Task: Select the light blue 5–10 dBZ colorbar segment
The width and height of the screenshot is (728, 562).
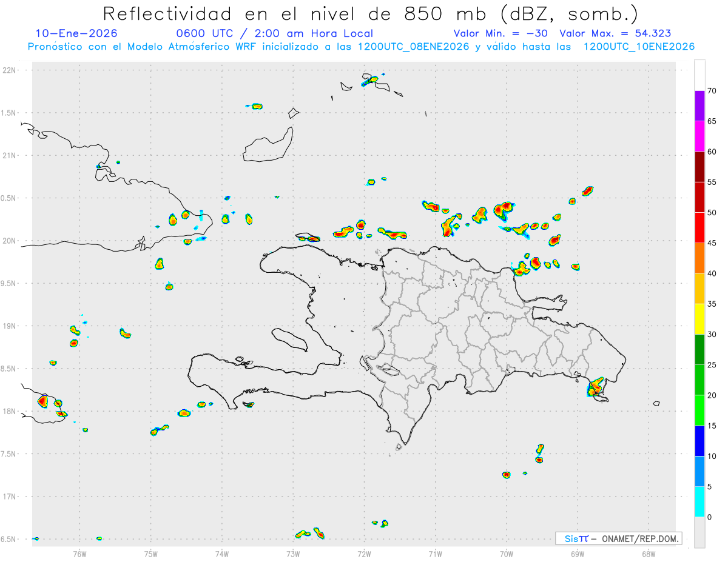Action: 699,471
